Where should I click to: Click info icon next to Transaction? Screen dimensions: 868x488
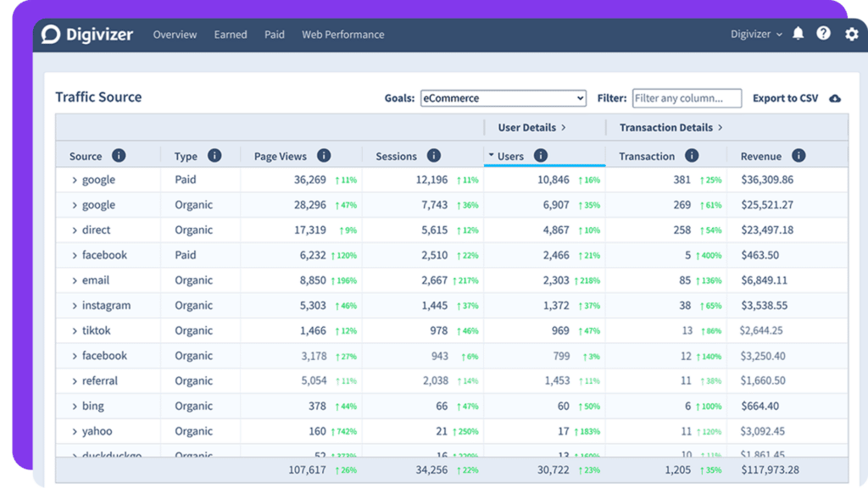(x=692, y=156)
